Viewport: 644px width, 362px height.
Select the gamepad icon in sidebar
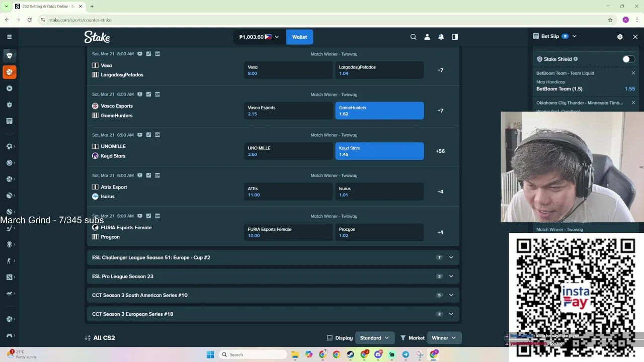(9, 335)
